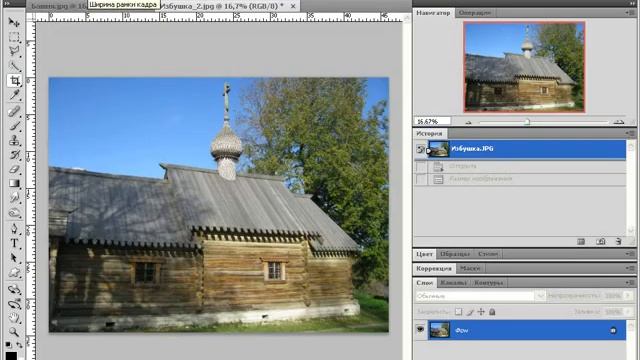Open the Коррекция panel menu
The width and height of the screenshot is (640, 360).
point(630,268)
